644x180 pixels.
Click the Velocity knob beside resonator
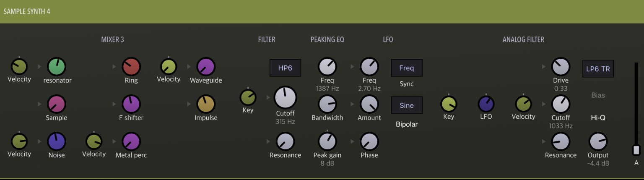19,67
